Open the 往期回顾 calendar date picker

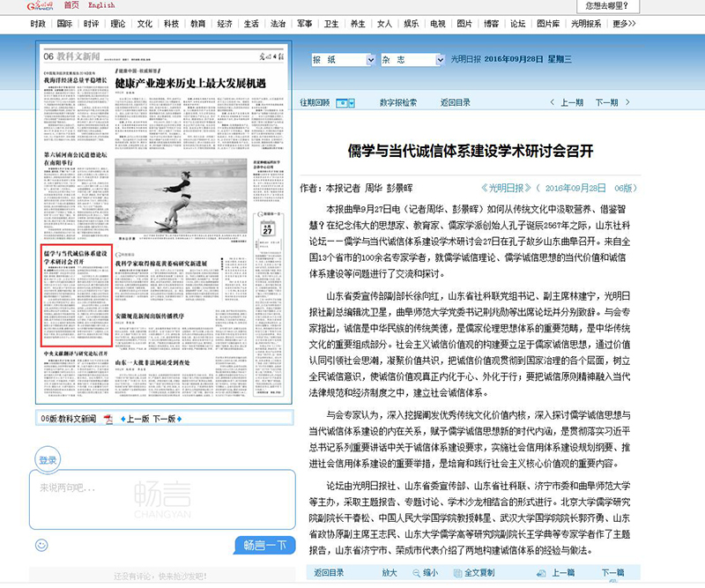click(348, 102)
